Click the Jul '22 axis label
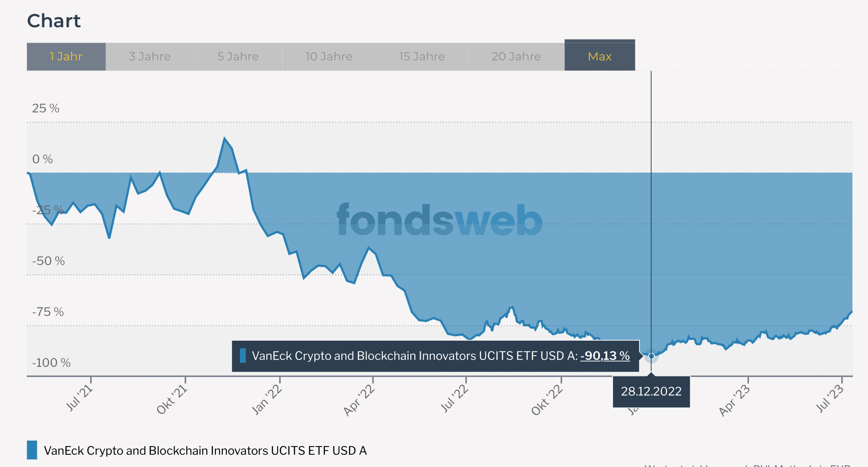 [454, 398]
